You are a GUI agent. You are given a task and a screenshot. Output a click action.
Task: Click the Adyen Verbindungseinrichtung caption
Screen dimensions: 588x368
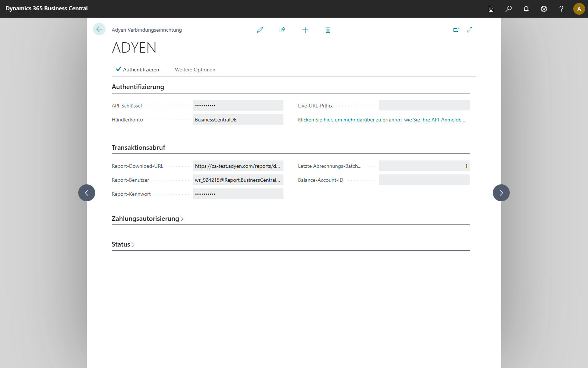pos(147,30)
